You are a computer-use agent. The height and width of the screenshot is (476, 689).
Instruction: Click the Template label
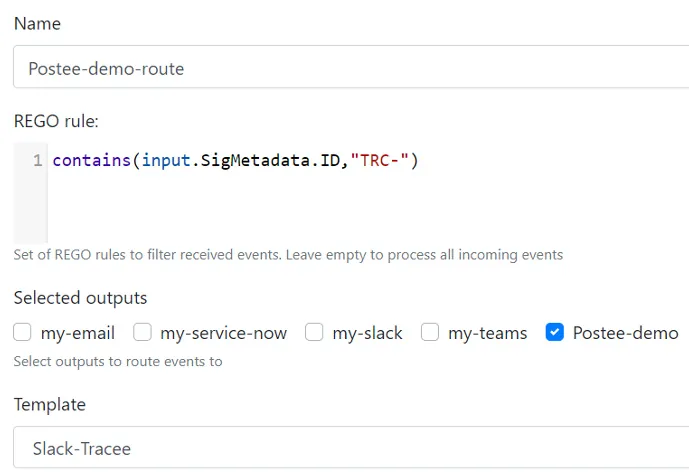coord(50,405)
